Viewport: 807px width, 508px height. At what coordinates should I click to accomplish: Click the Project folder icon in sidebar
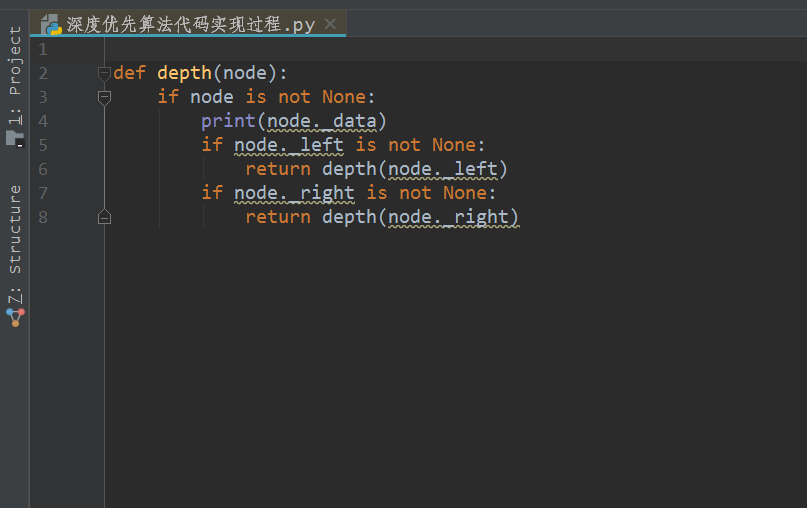coord(15,138)
